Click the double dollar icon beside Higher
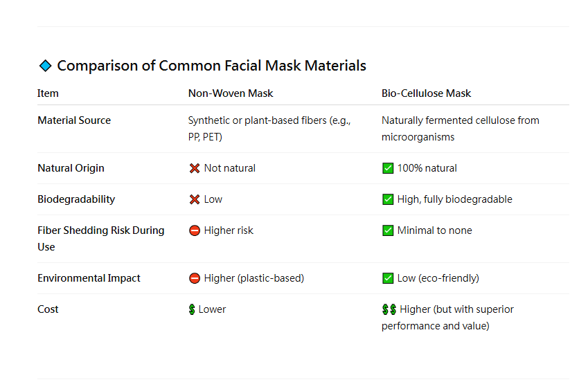588x391 pixels. point(389,309)
